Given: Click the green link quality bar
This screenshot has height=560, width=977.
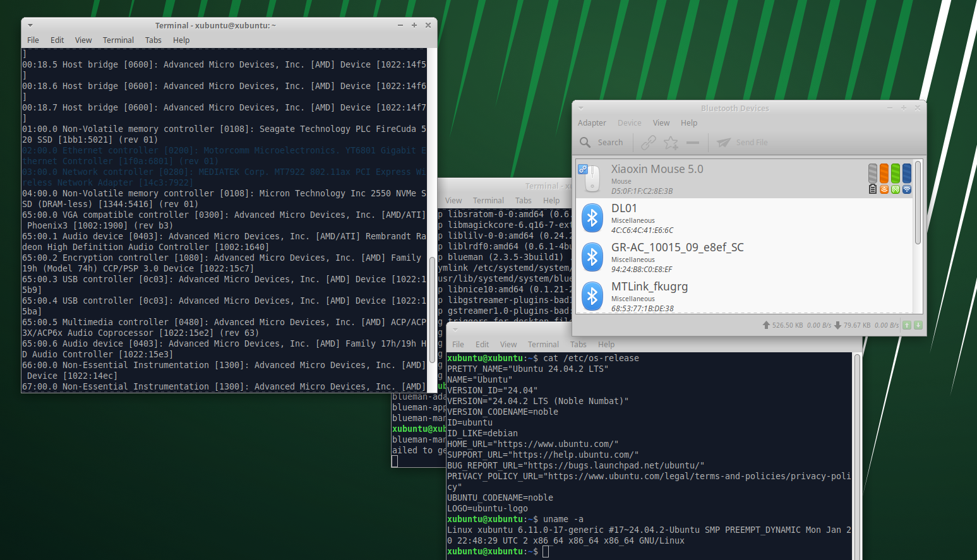Looking at the screenshot, I should 896,174.
